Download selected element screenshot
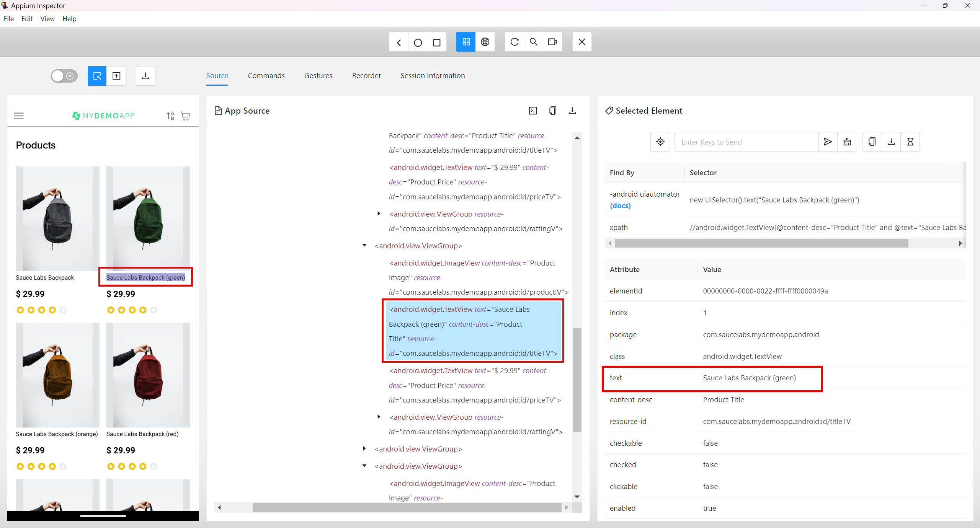This screenshot has width=980, height=528. click(891, 142)
